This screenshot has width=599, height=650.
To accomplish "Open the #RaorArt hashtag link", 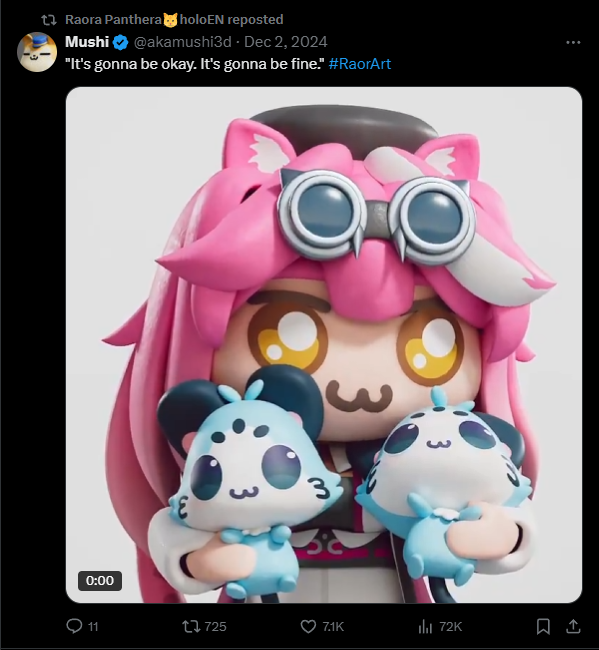I will point(360,64).
